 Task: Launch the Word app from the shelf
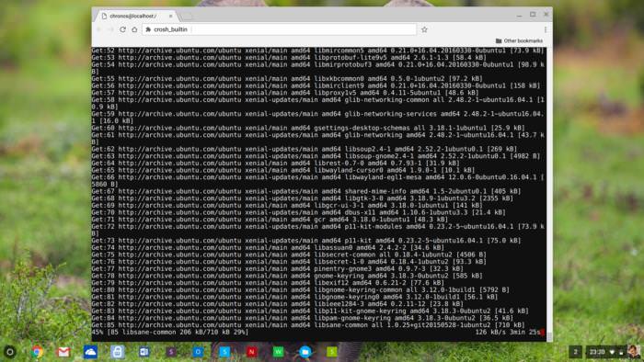tap(144, 352)
